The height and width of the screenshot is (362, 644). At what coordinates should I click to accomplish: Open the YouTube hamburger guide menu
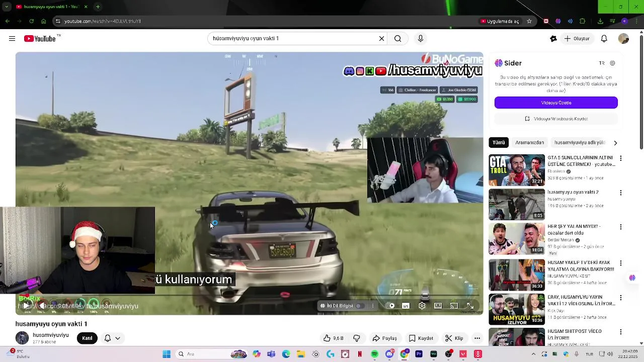coord(12,39)
